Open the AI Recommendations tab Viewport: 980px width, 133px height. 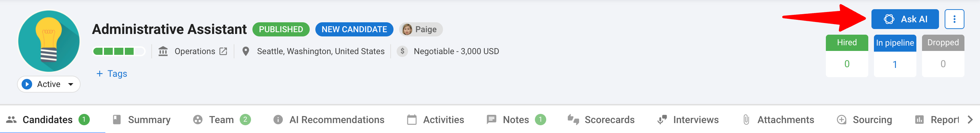point(329,120)
